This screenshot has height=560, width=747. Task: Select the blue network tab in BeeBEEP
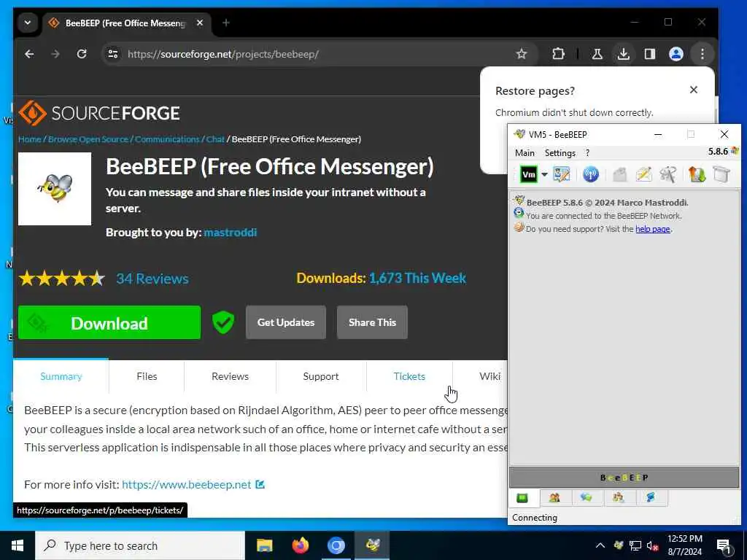(650, 498)
